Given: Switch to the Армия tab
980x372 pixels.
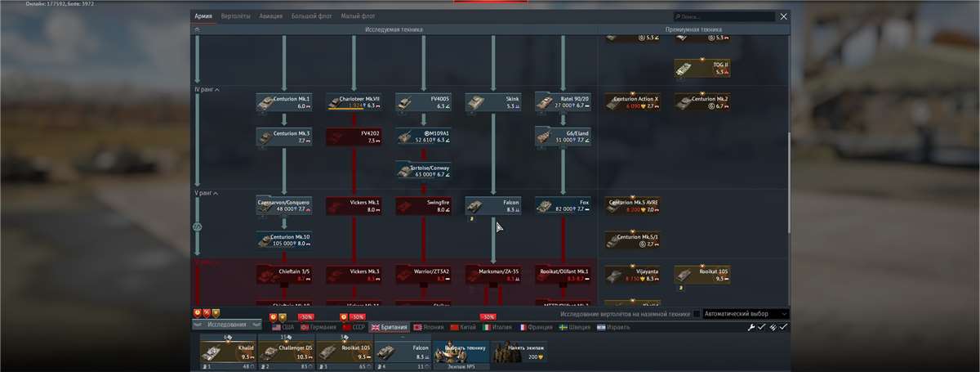Looking at the screenshot, I should 203,16.
